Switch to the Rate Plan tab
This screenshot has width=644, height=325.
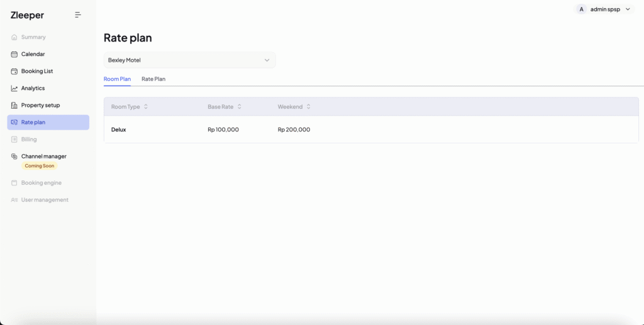pos(153,79)
